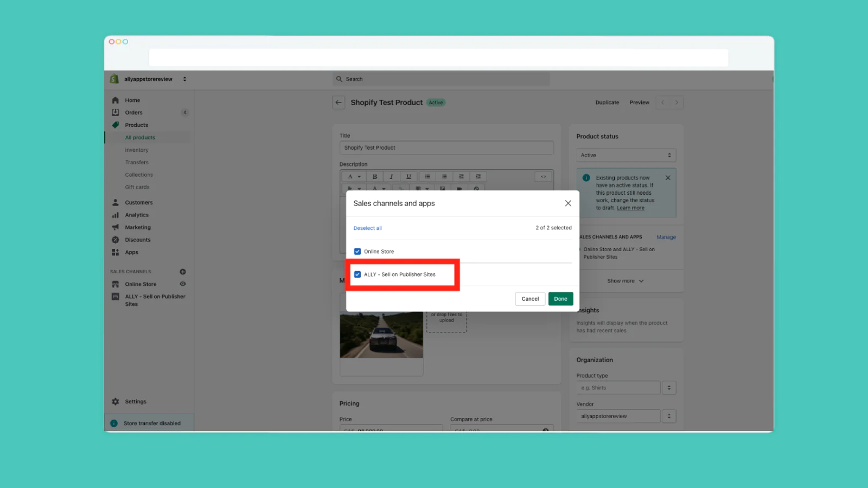Screen dimensions: 868x488
Task: Click Duplicate for this product
Action: tap(607, 102)
